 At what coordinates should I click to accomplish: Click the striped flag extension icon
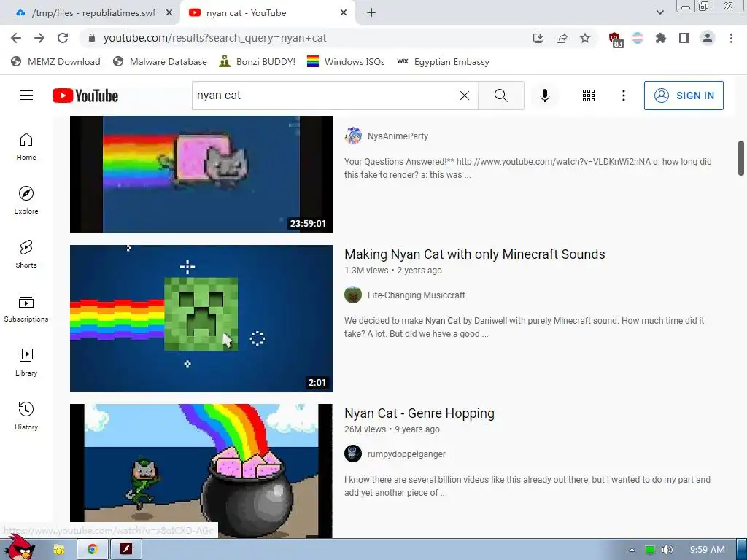[x=638, y=38]
